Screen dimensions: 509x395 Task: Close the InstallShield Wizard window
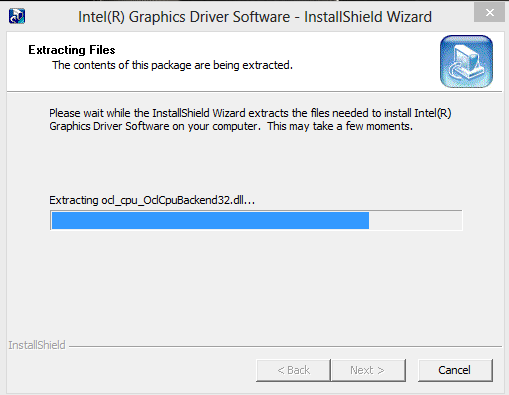point(489,13)
